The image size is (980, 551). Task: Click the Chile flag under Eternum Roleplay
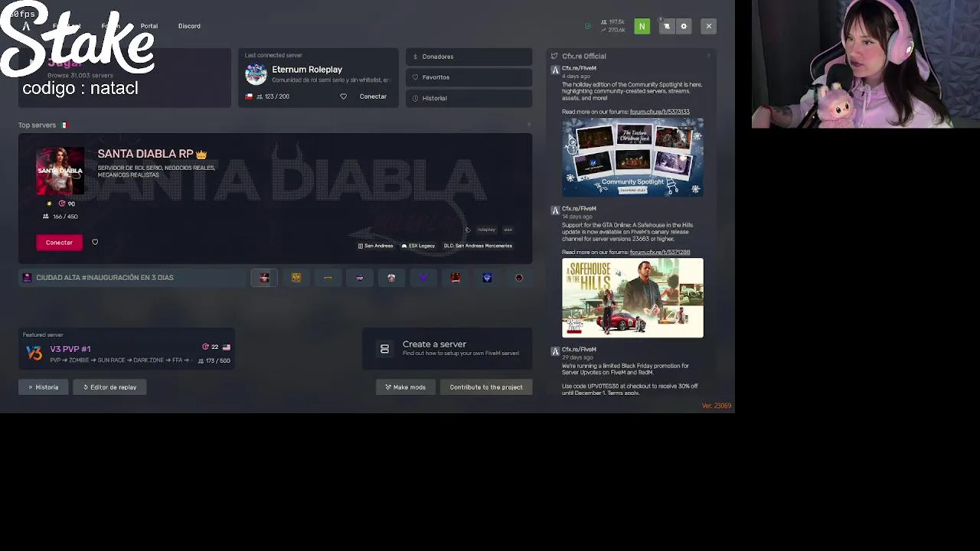(249, 96)
